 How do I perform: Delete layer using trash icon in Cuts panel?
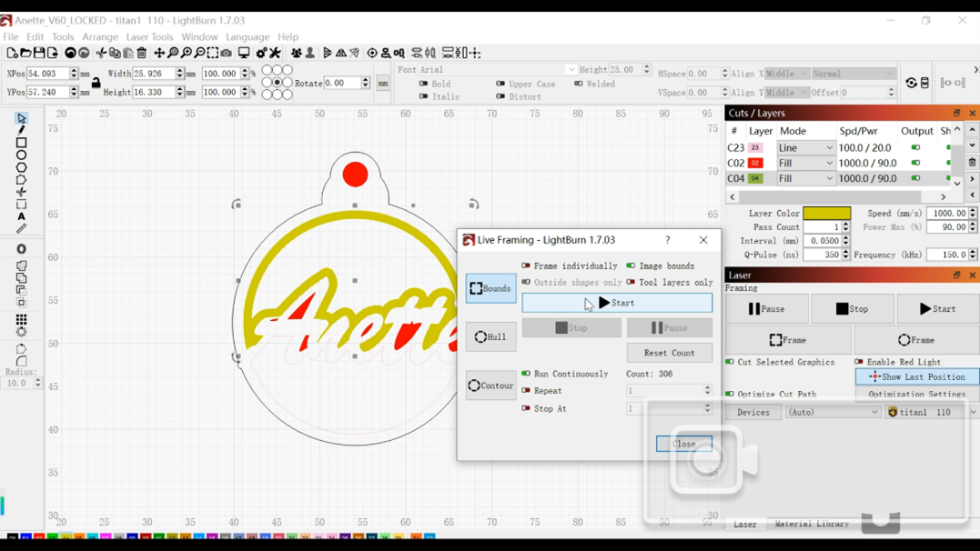(972, 163)
